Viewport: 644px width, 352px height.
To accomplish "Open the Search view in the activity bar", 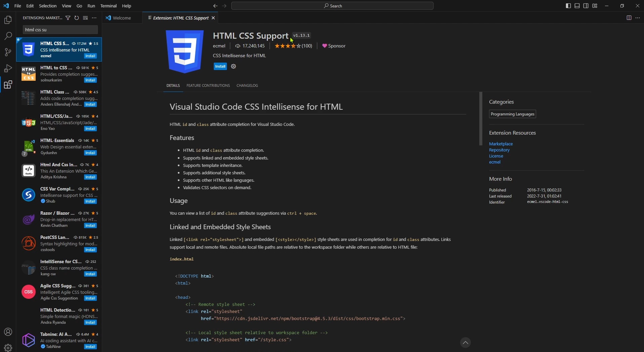I will click(x=8, y=36).
